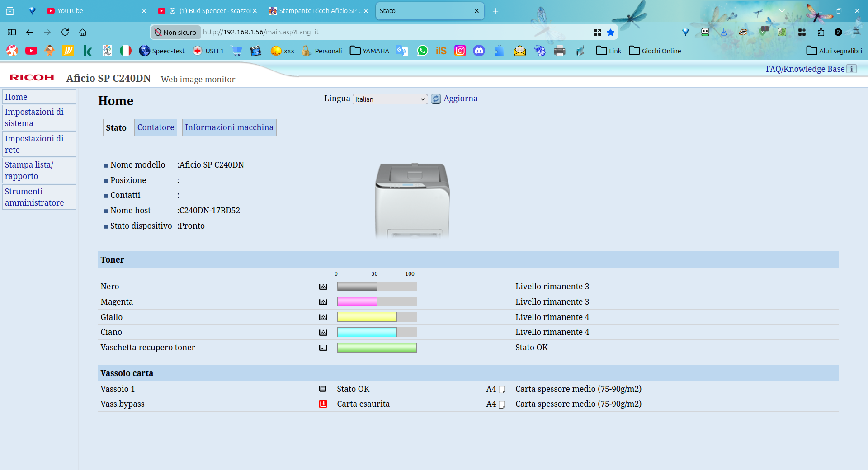This screenshot has width=868, height=470.
Task: Click the waste toner green bar
Action: [x=377, y=348]
